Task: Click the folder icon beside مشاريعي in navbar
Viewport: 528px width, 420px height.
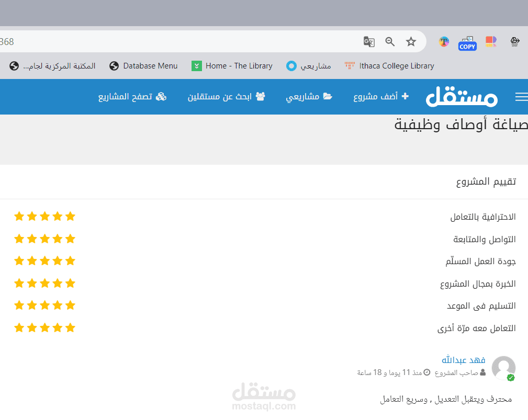Action: click(328, 96)
